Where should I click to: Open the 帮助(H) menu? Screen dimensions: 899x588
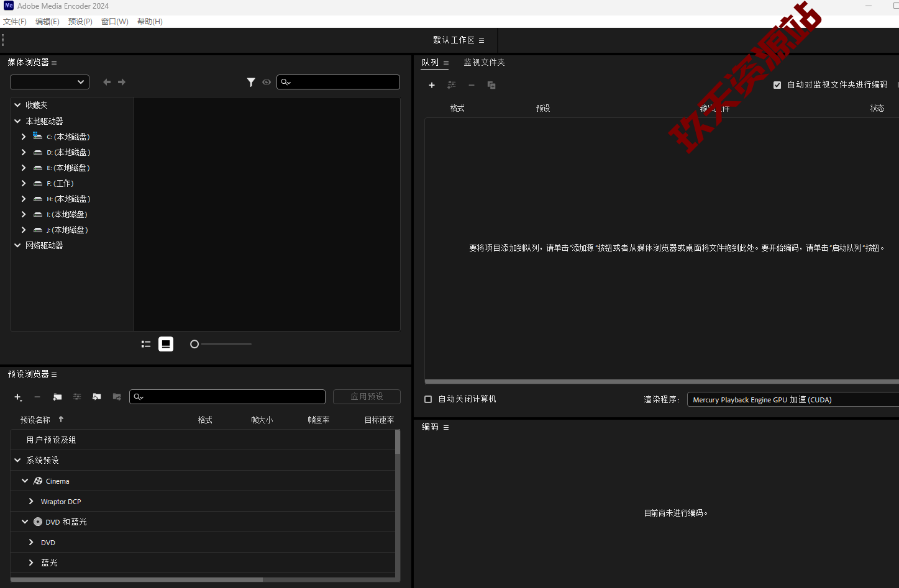coord(150,22)
